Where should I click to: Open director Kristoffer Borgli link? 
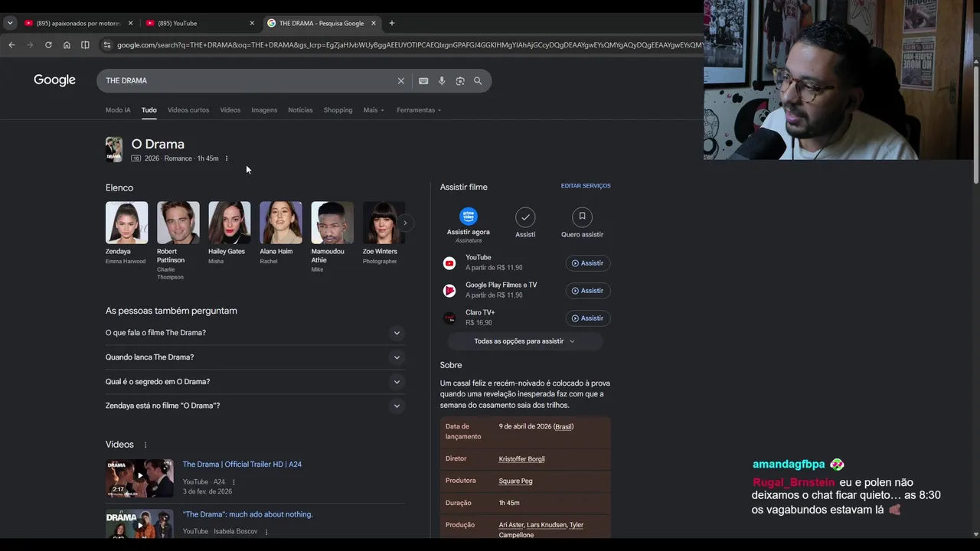pos(521,459)
